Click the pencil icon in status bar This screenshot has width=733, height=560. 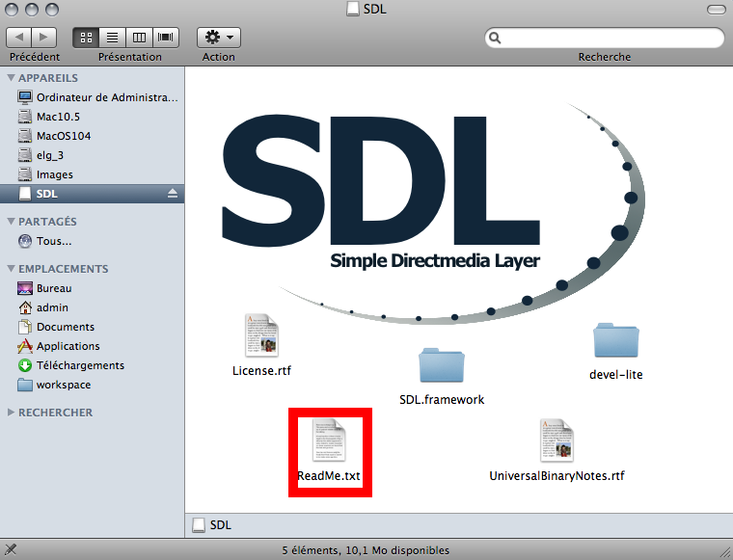(x=11, y=549)
